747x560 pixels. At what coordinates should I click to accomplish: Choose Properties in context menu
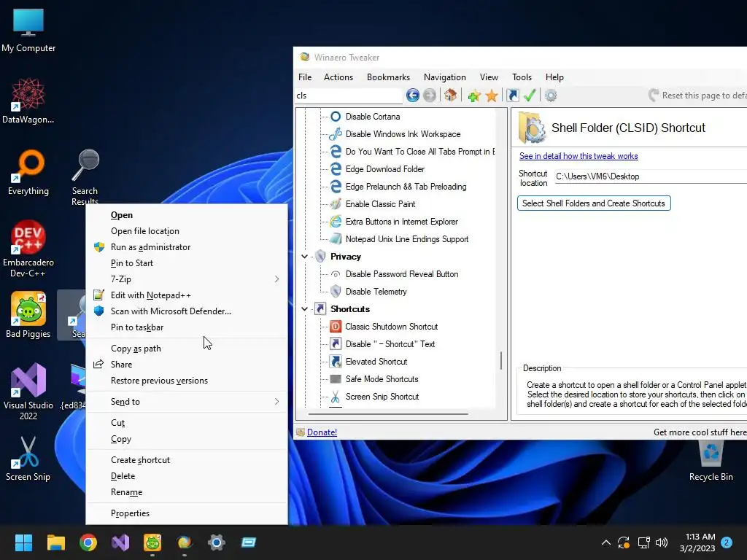(187, 513)
